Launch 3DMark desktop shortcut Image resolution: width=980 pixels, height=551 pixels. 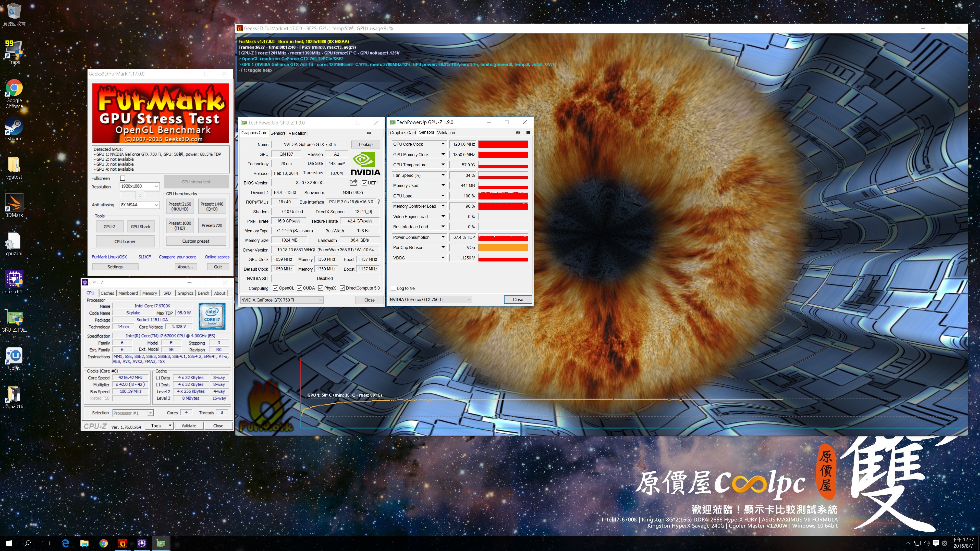(x=14, y=206)
